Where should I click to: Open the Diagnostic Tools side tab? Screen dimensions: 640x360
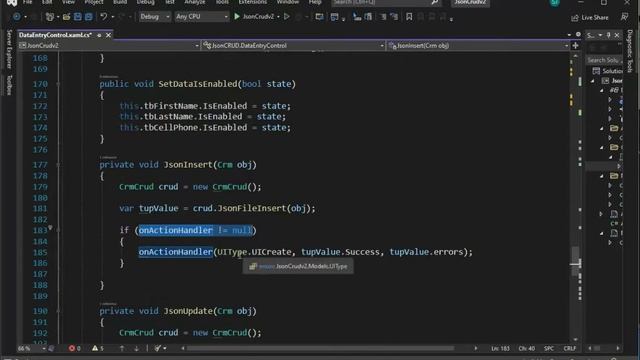click(630, 51)
